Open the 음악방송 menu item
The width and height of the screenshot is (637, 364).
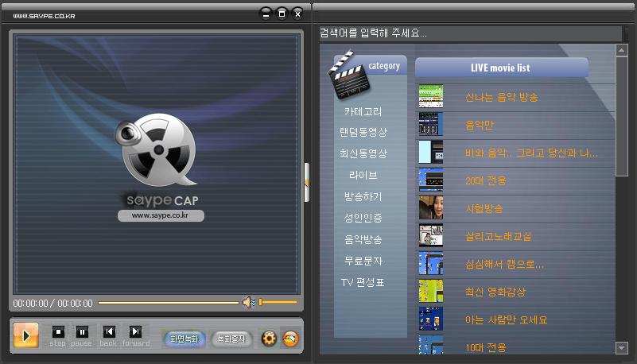click(363, 239)
